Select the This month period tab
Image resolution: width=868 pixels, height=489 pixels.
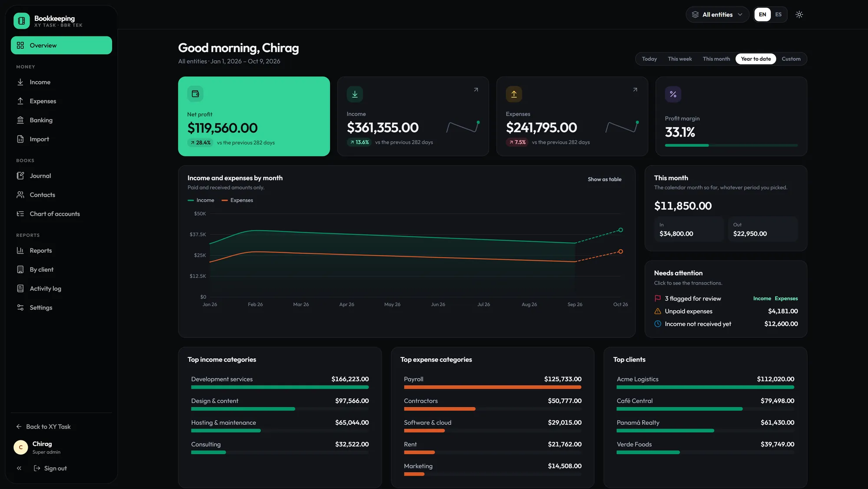716,59
